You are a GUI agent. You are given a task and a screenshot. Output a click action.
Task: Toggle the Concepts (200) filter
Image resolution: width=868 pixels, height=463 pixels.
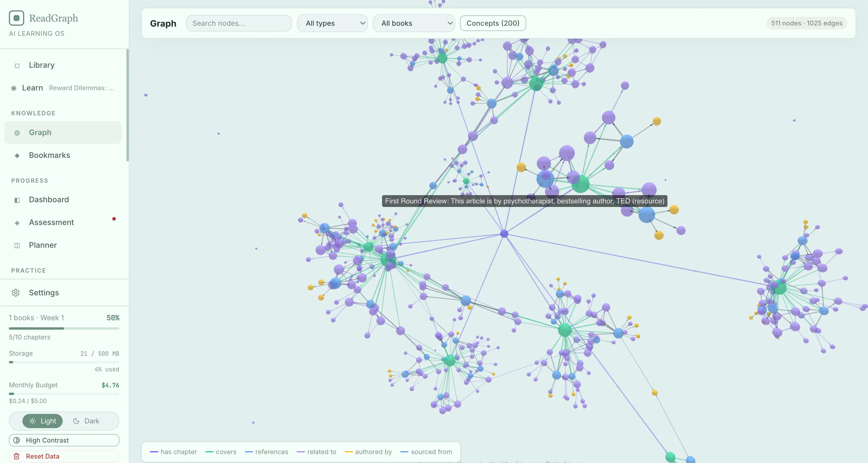click(x=492, y=23)
